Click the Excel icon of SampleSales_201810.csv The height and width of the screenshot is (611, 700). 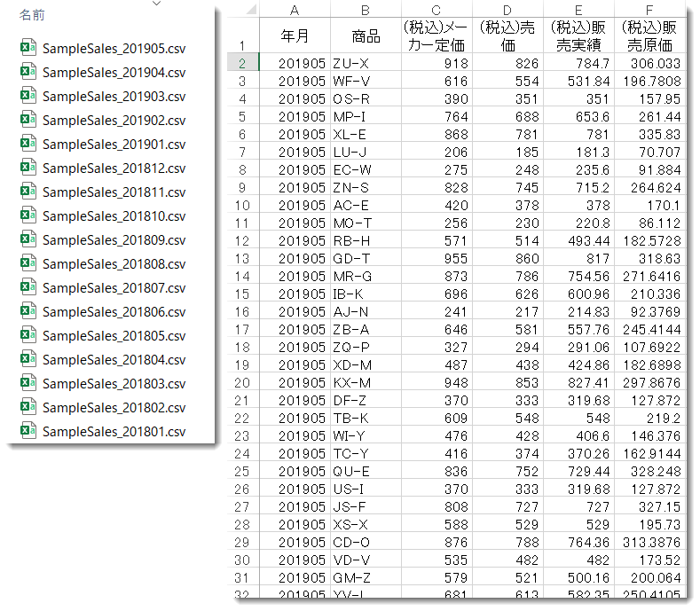[x=28, y=215]
